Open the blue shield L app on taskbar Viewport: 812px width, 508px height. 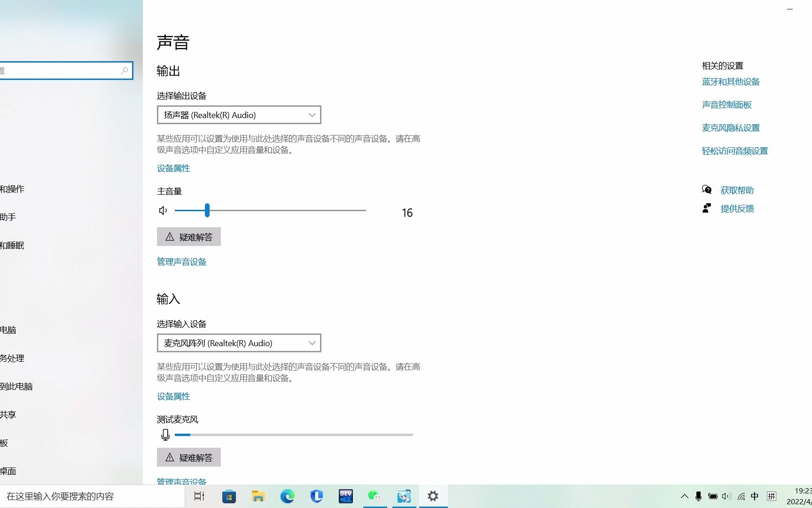[x=317, y=496]
